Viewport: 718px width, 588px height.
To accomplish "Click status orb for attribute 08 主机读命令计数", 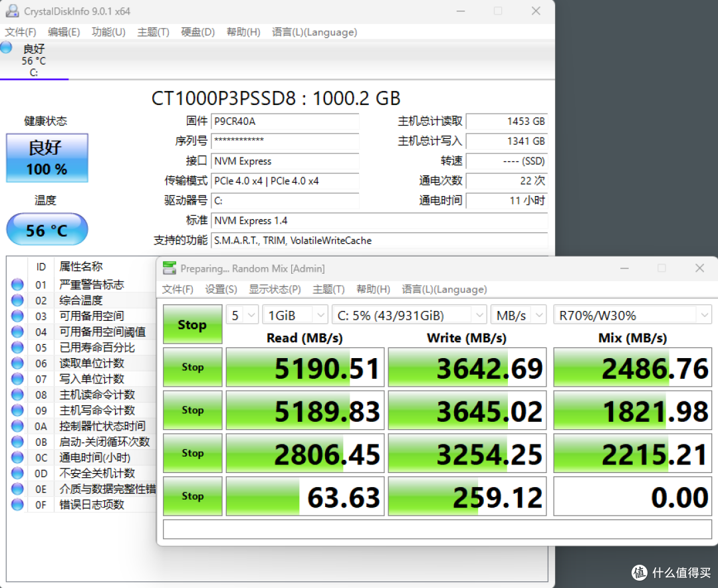I will click(x=17, y=395).
